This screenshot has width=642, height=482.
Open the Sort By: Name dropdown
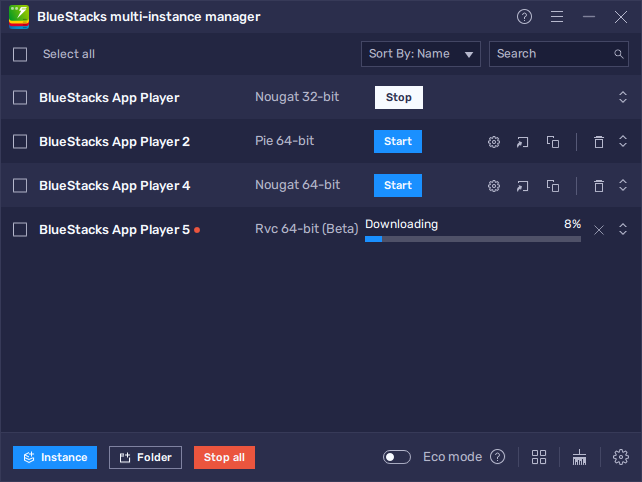(420, 54)
